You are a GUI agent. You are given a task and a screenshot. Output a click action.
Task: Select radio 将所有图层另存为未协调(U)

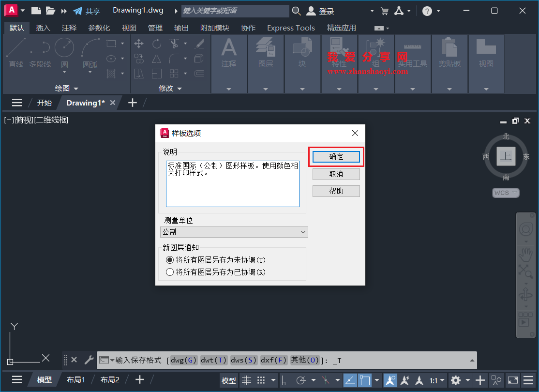coord(169,260)
